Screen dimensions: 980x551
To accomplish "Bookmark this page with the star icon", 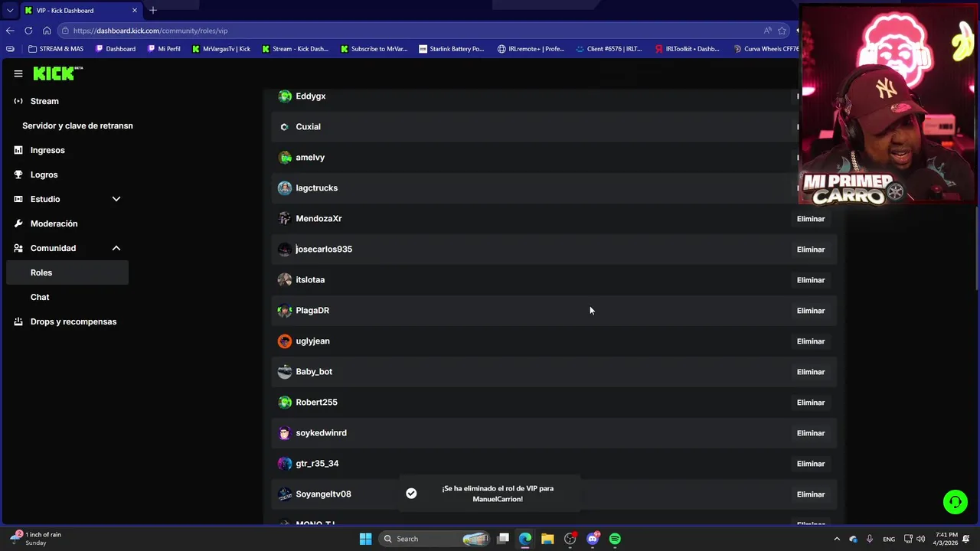I will click(782, 31).
